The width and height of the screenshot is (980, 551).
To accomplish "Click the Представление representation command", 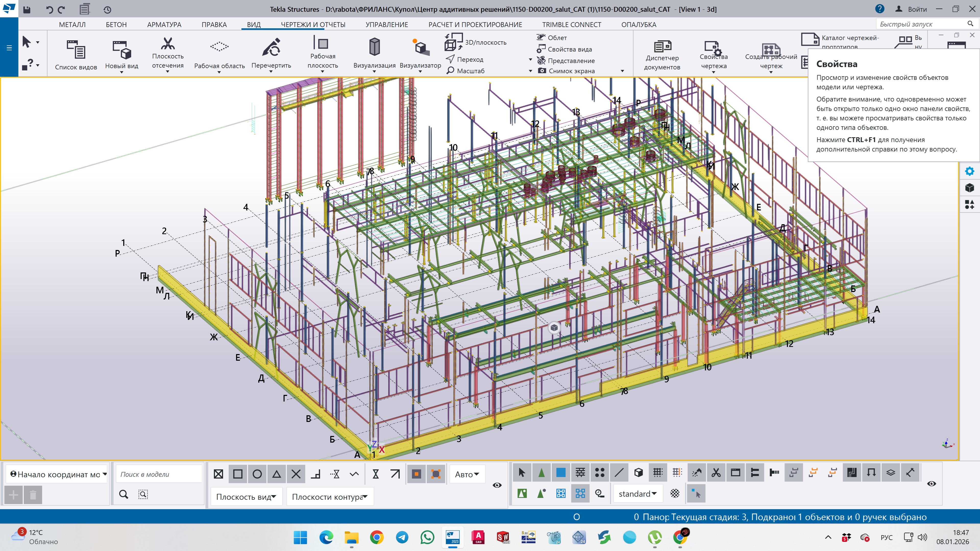I will (x=566, y=60).
